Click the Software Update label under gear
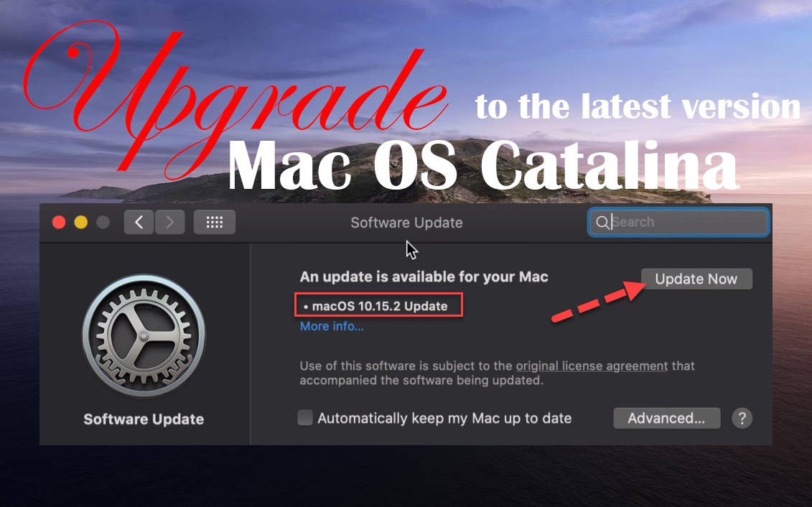Image resolution: width=812 pixels, height=507 pixels. point(144,419)
